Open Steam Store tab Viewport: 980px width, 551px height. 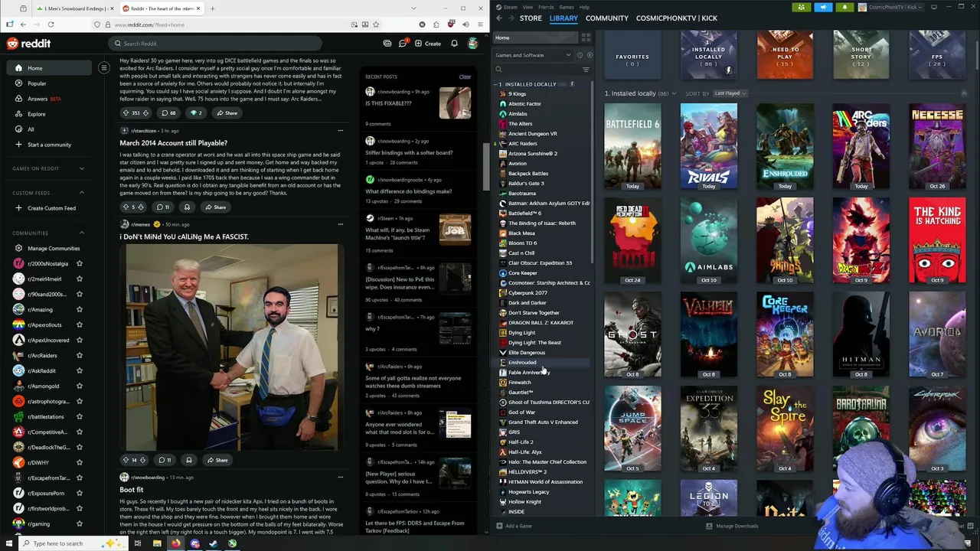[x=531, y=18]
